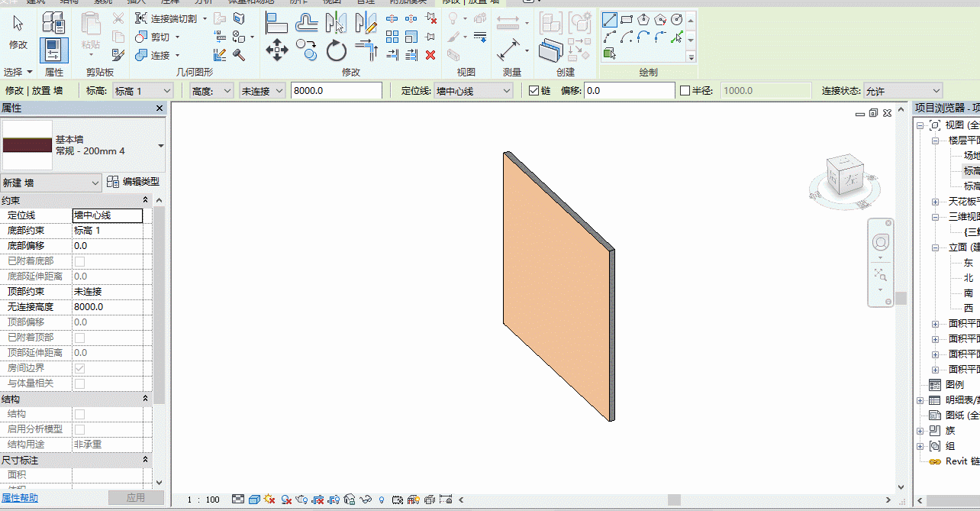Viewport: 980px width, 511px height.
Task: Click the Properties Help (属性帮助) link
Action: coord(20,498)
